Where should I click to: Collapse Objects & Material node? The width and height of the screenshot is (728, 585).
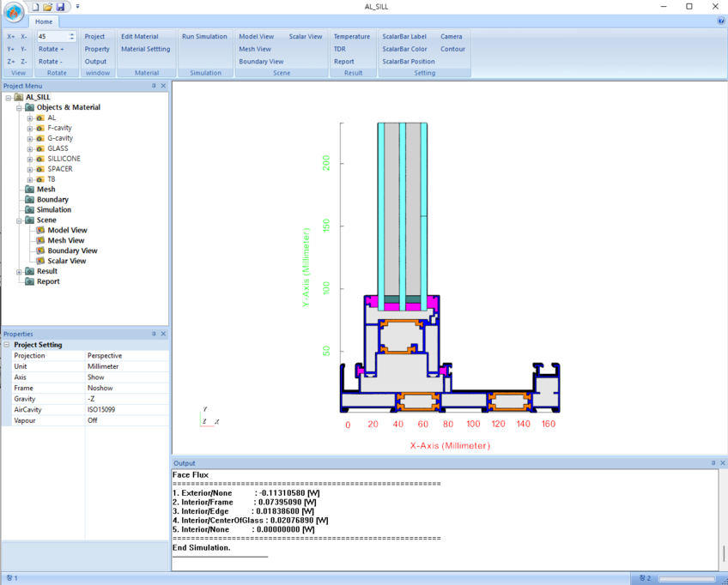pyautogui.click(x=19, y=107)
